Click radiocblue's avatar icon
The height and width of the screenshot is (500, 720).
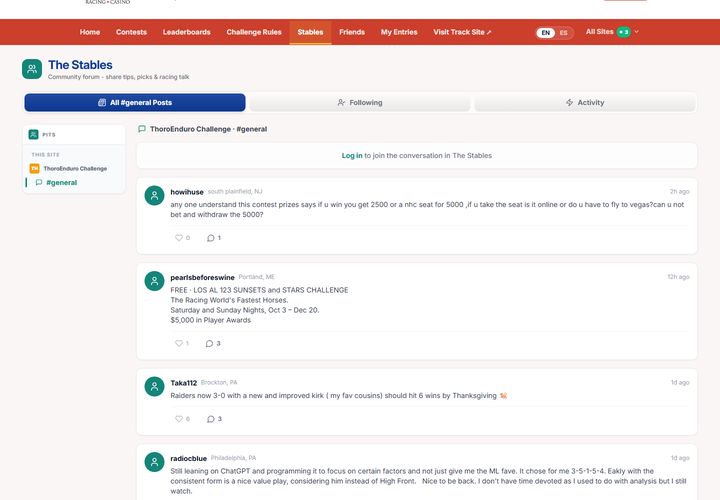click(x=154, y=462)
